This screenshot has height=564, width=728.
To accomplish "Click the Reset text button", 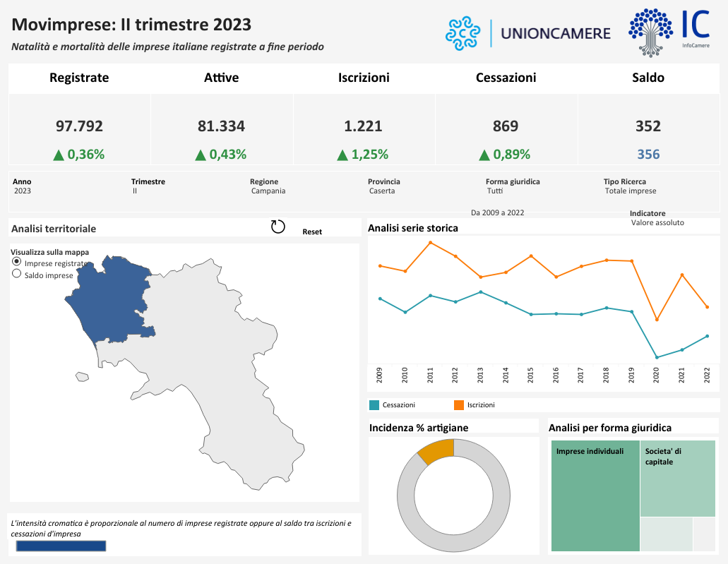I will pyautogui.click(x=312, y=232).
